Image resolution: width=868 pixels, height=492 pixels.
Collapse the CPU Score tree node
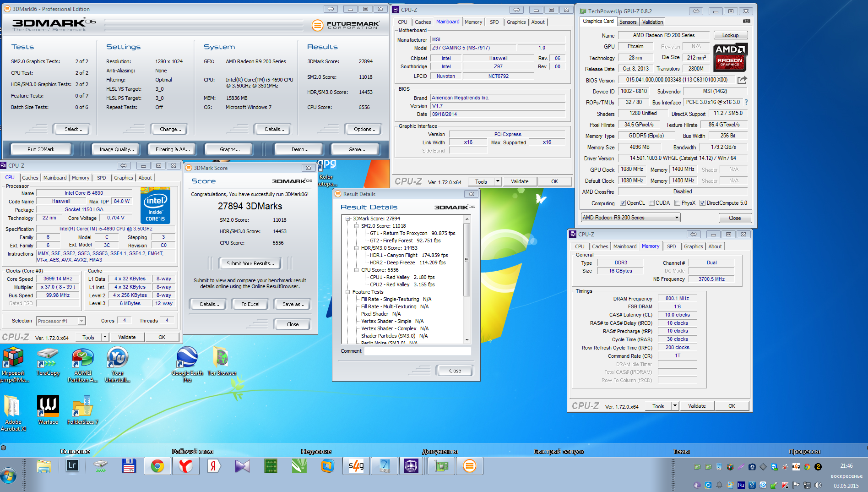(x=356, y=270)
